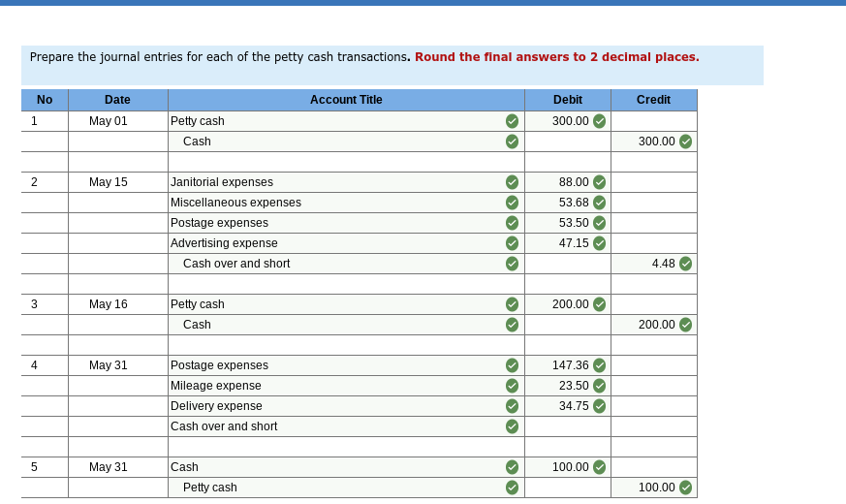Click check icon in May 15 Cash over and short row

(x=512, y=264)
